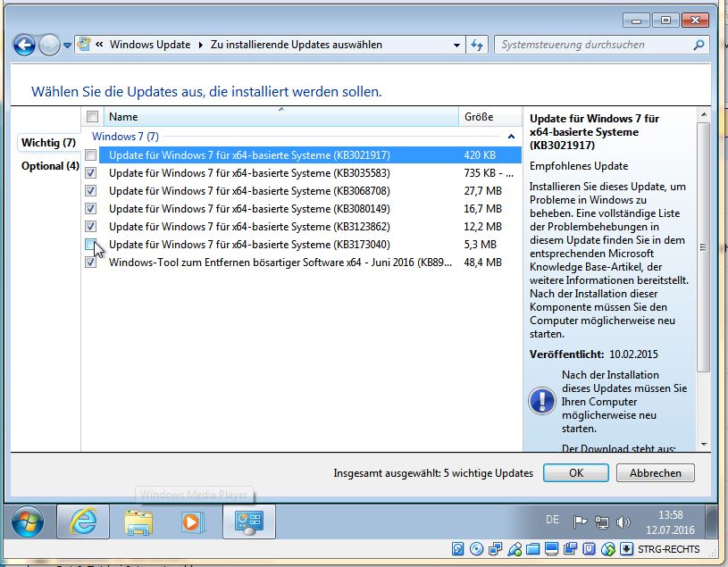Click the VirtualBox optical disc status icon
Viewport: 728px width, 567px height.
tap(476, 549)
